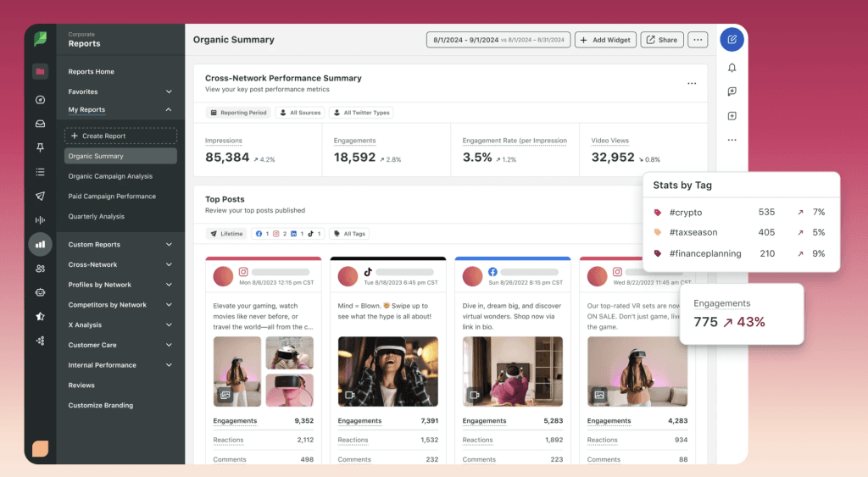Open the laughing VR headset video thumbnail
The image size is (868, 477).
(x=388, y=371)
